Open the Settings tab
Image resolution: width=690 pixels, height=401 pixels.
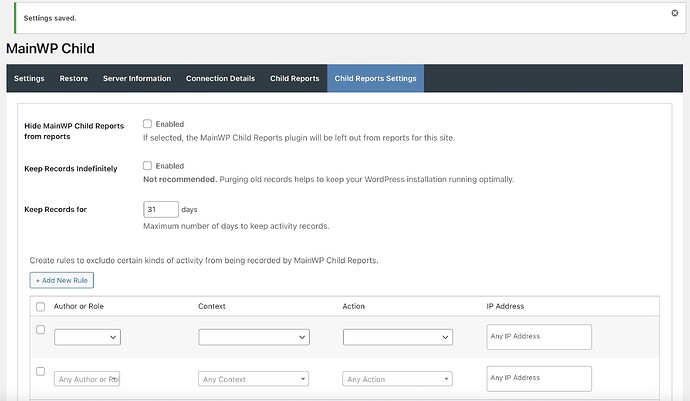(29, 78)
